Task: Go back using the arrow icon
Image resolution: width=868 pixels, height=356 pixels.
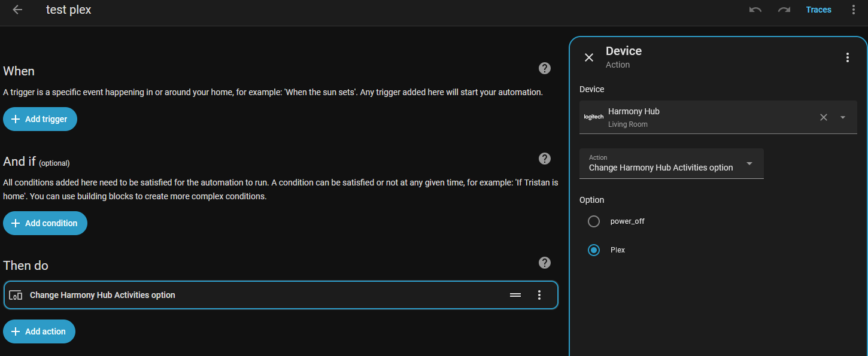Action: pos(17,10)
